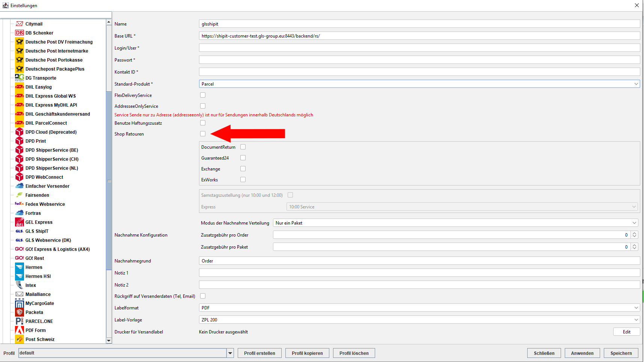Tick the Shop Retouren checkbox
This screenshot has height=362, width=644.
pos(203,134)
